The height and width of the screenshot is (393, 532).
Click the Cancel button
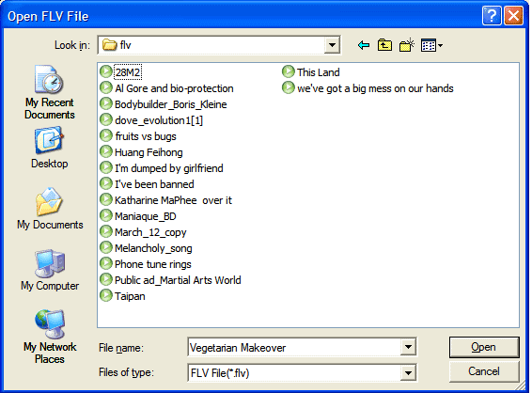click(x=484, y=371)
